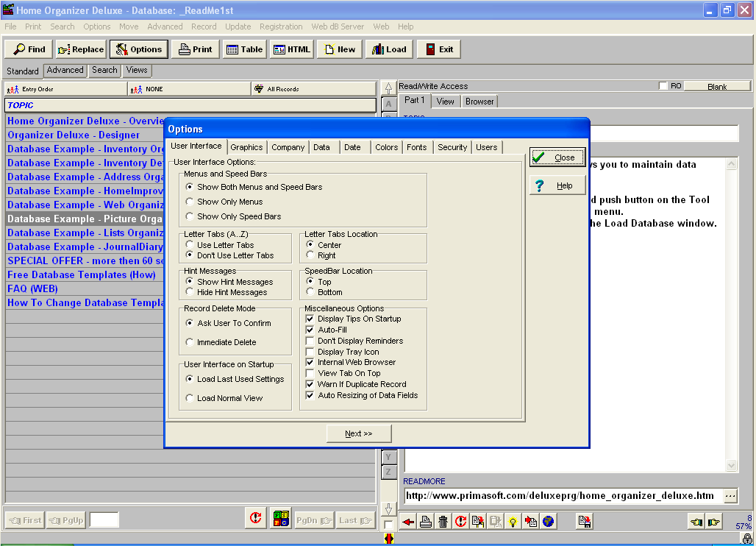The width and height of the screenshot is (756, 546).
Task: Click the save record floppy disk icon
Action: [x=585, y=522]
